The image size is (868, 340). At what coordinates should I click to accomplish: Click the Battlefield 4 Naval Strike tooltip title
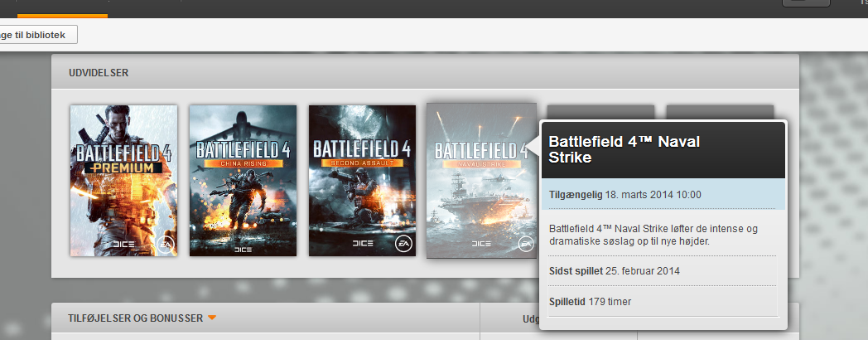(624, 150)
